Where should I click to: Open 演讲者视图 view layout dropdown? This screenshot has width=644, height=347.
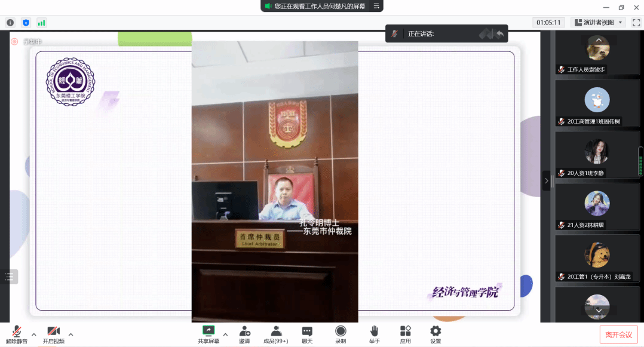pyautogui.click(x=598, y=23)
